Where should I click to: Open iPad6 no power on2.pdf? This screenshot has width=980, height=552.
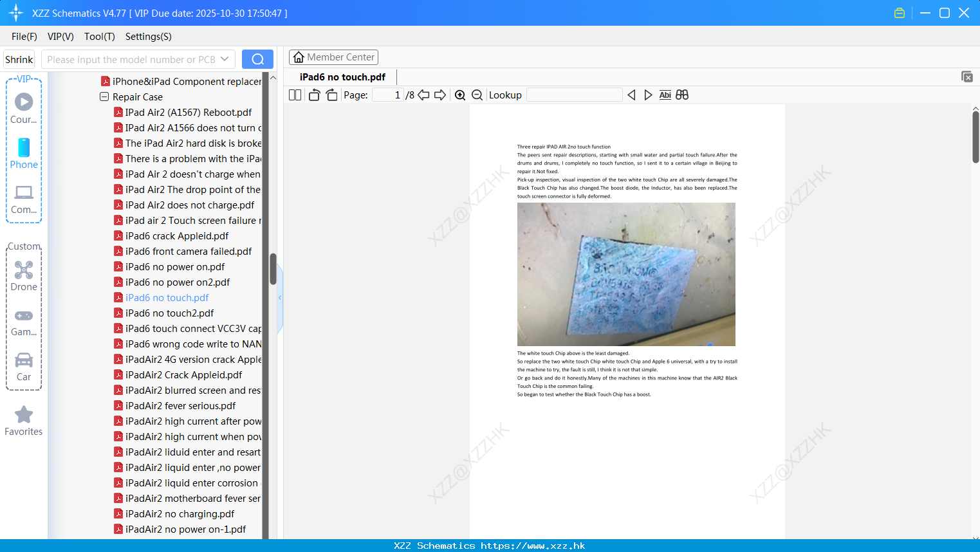pos(178,282)
